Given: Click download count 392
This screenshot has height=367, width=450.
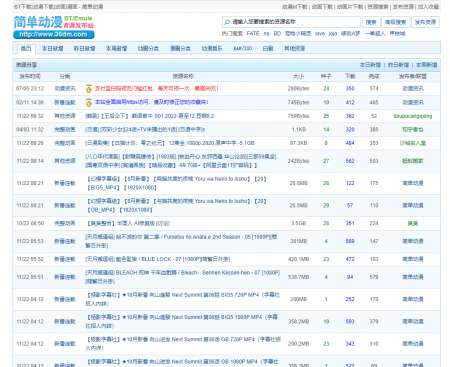Looking at the screenshot, I should (350, 116).
